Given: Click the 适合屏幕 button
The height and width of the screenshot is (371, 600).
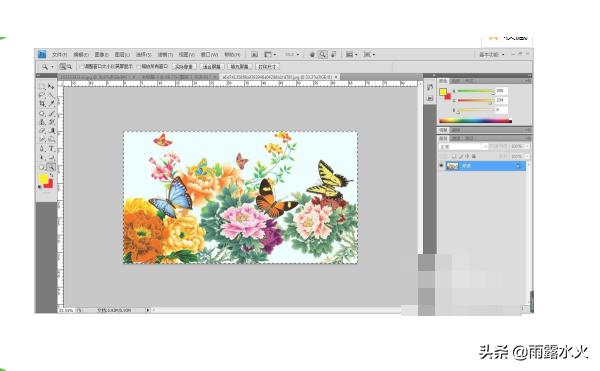Looking at the screenshot, I should point(212,67).
